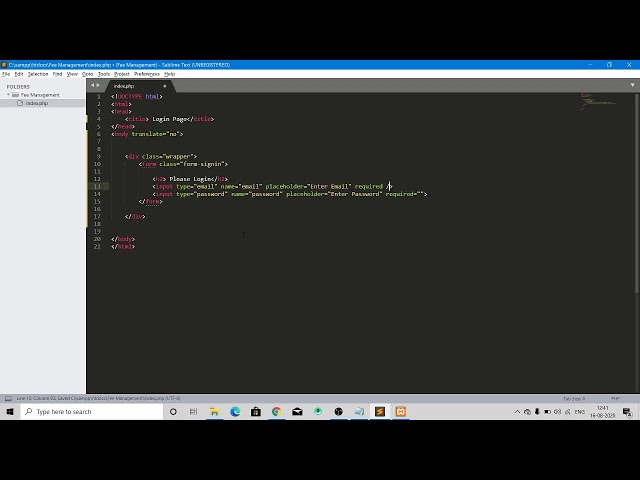Click the password input line of code

point(290,194)
